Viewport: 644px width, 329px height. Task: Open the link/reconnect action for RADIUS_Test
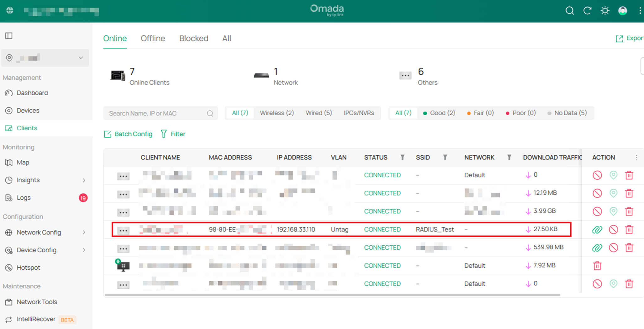click(x=597, y=229)
